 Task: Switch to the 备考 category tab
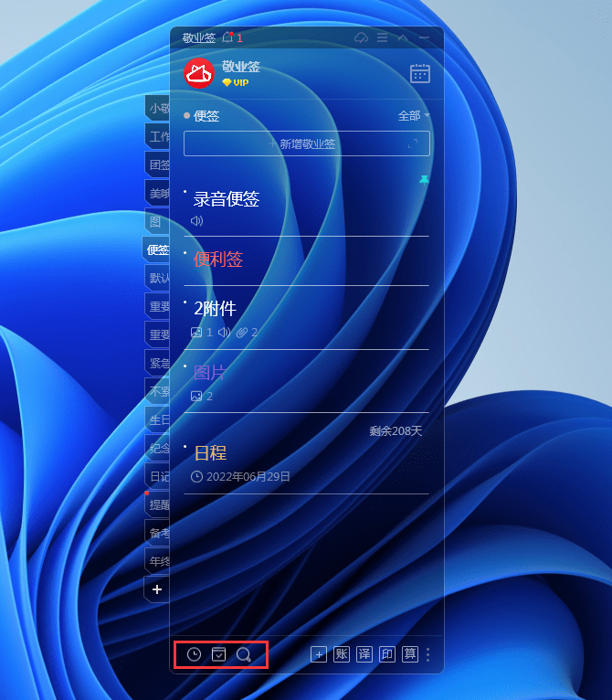(x=157, y=533)
